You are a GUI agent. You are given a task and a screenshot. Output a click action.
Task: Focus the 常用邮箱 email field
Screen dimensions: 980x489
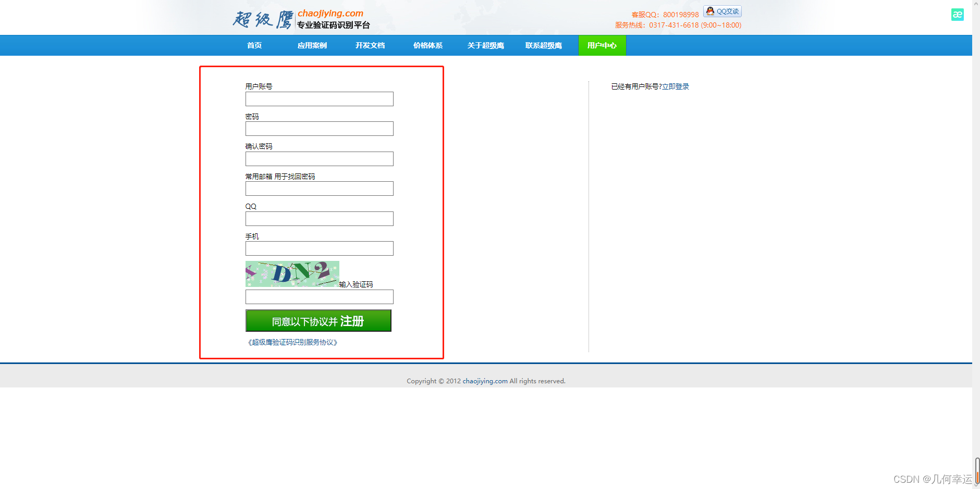320,189
